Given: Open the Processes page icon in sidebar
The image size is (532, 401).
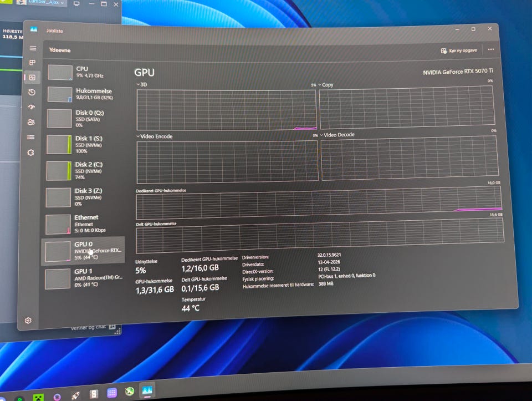Looking at the screenshot, I should tap(33, 63).
